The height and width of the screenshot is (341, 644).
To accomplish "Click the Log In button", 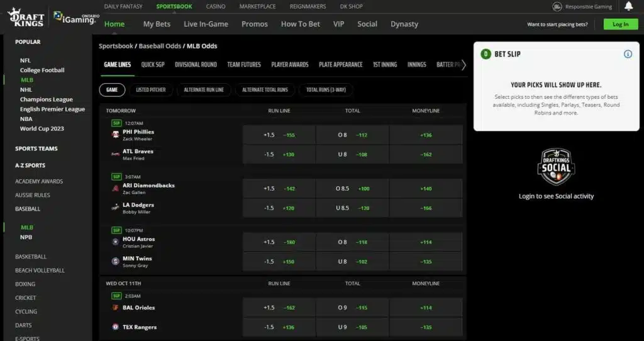I will click(x=621, y=25).
